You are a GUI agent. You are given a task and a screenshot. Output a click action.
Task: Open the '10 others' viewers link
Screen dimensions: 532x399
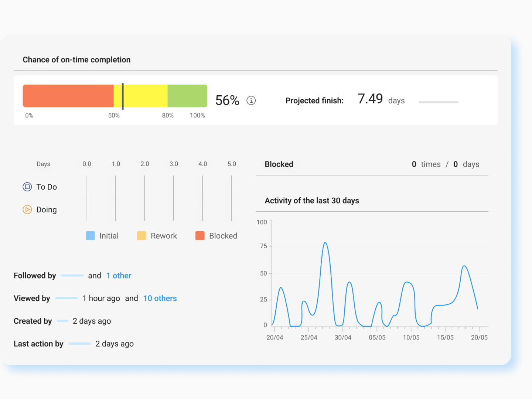point(160,299)
